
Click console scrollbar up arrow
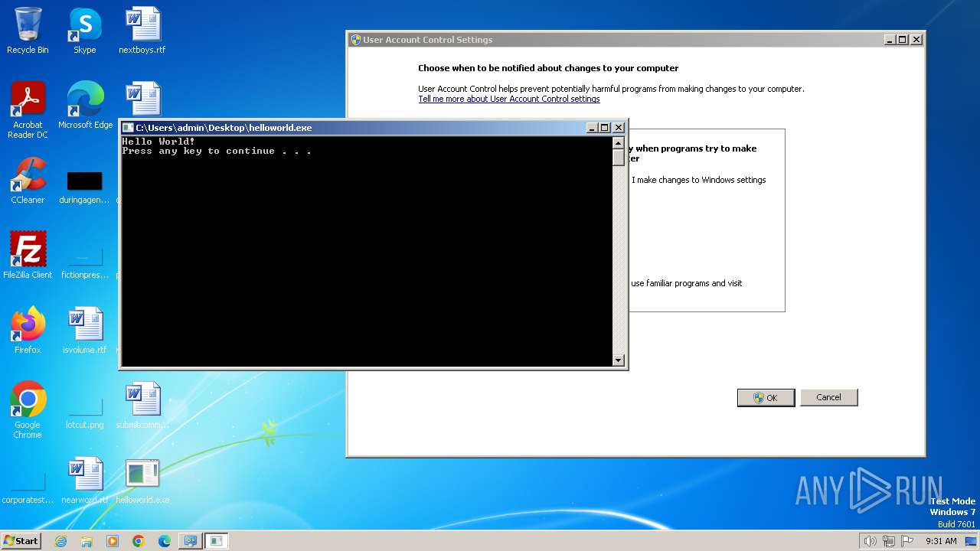pos(619,142)
